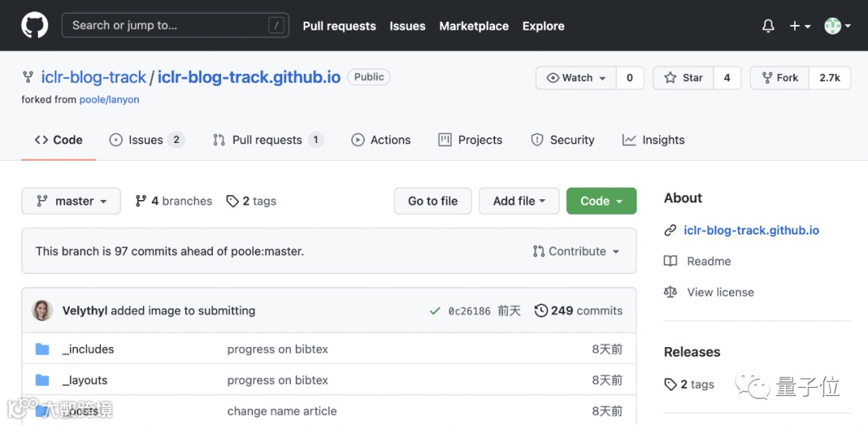The height and width of the screenshot is (425, 868).
Task: Click the Public visibility badge
Action: (x=369, y=77)
